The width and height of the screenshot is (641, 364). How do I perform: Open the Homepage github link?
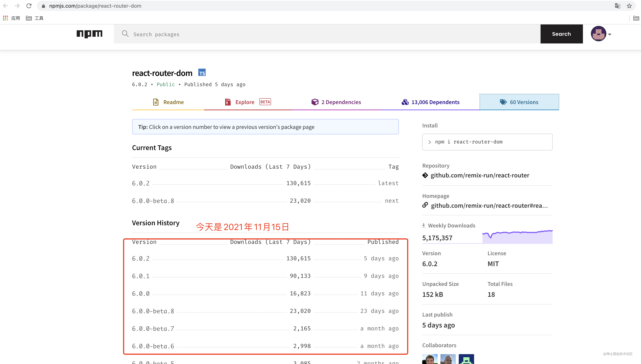(489, 206)
